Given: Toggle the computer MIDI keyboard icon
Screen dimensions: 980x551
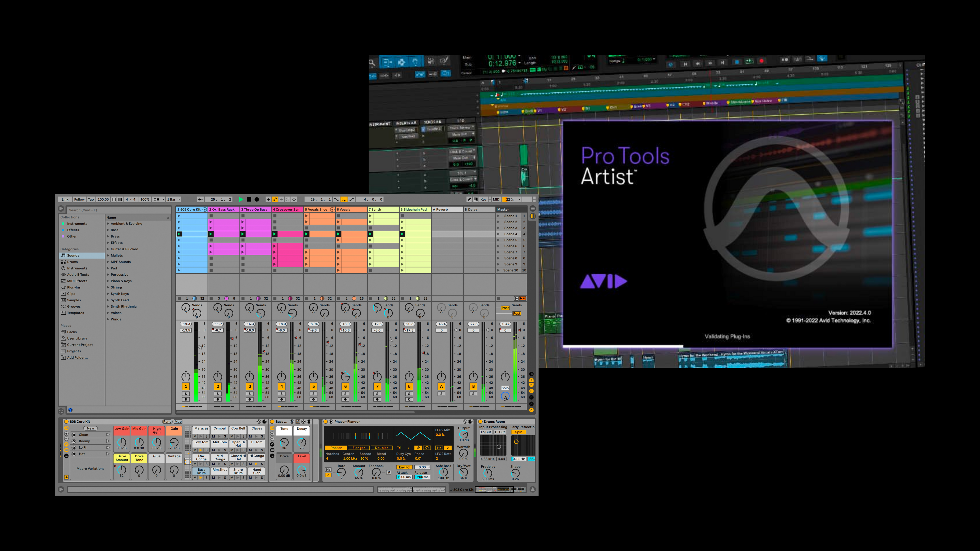Looking at the screenshot, I should click(475, 199).
